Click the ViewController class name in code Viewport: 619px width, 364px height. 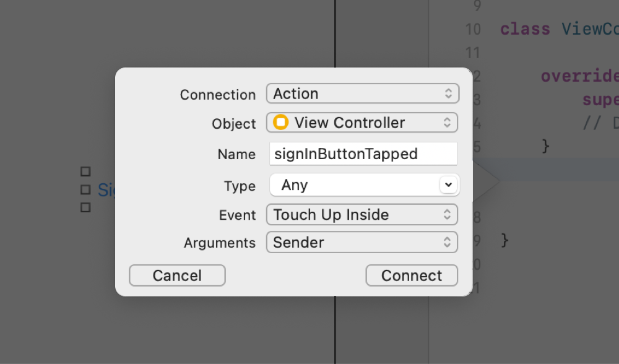point(590,28)
